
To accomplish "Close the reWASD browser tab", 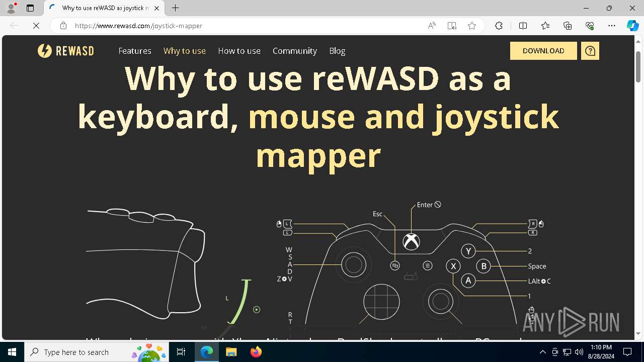I will click(157, 8).
